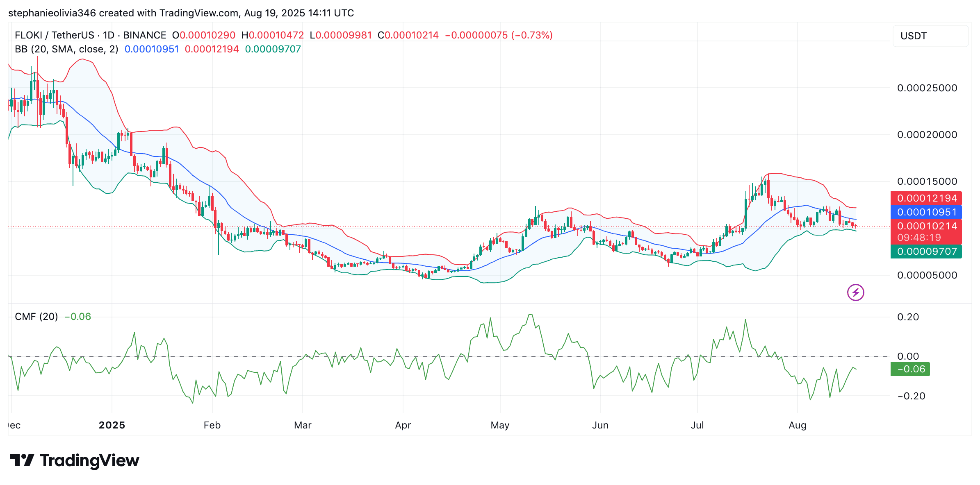Click the 0.00025000 price scale tick
This screenshot has height=485, width=980.
[927, 88]
